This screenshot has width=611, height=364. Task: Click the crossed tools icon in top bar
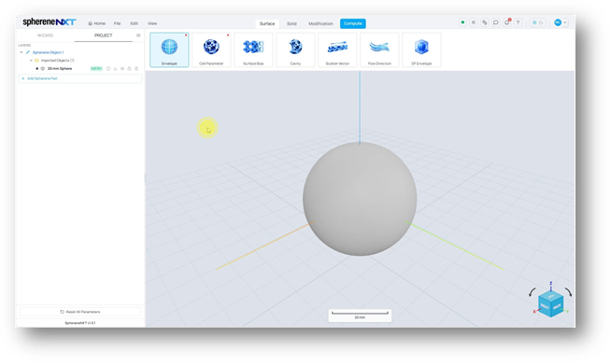474,22
